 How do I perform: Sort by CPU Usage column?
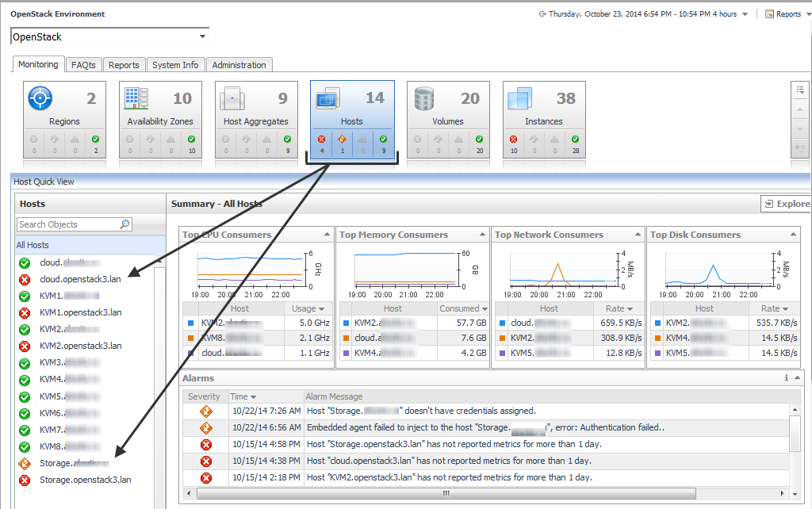point(308,308)
